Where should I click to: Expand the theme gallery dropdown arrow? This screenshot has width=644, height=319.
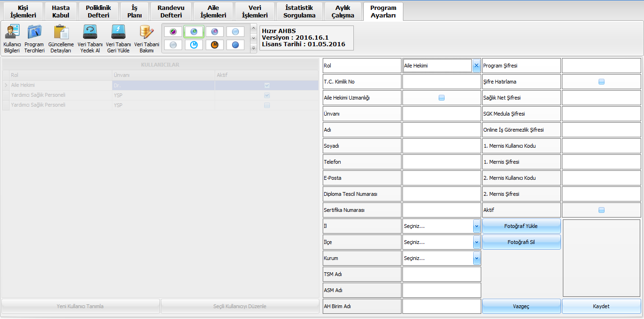(x=253, y=48)
